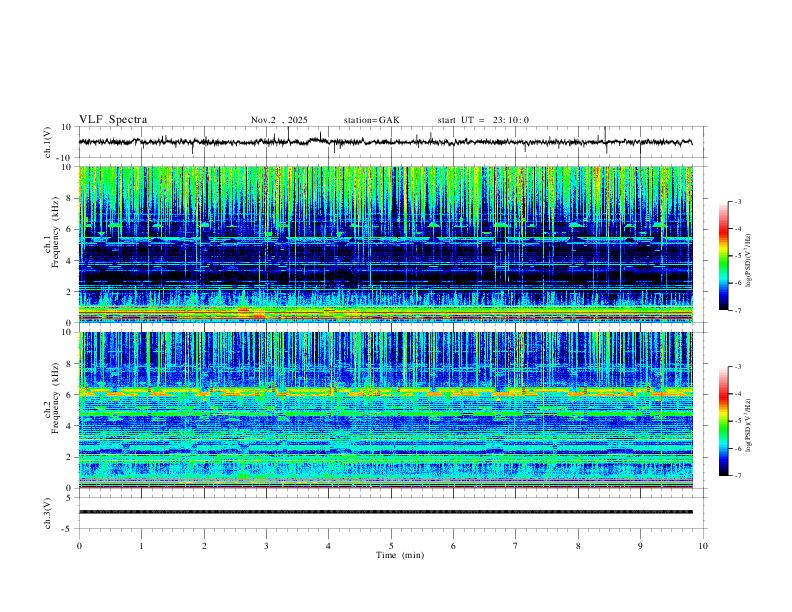792x612 pixels.
Task: Select the date label "Nov.2 , 2025"
Action: [x=279, y=120]
